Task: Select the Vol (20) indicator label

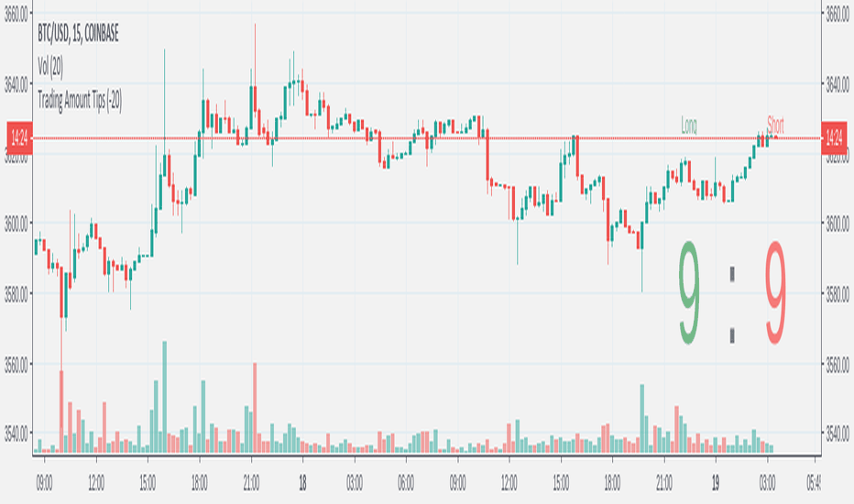Action: (50, 67)
